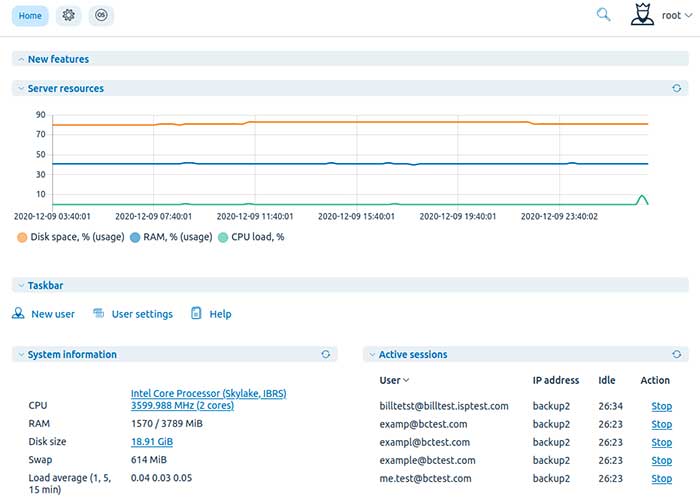Stop the billtetst@billtest.isptest.com session
Viewport: 700px width, 498px height.
point(661,407)
